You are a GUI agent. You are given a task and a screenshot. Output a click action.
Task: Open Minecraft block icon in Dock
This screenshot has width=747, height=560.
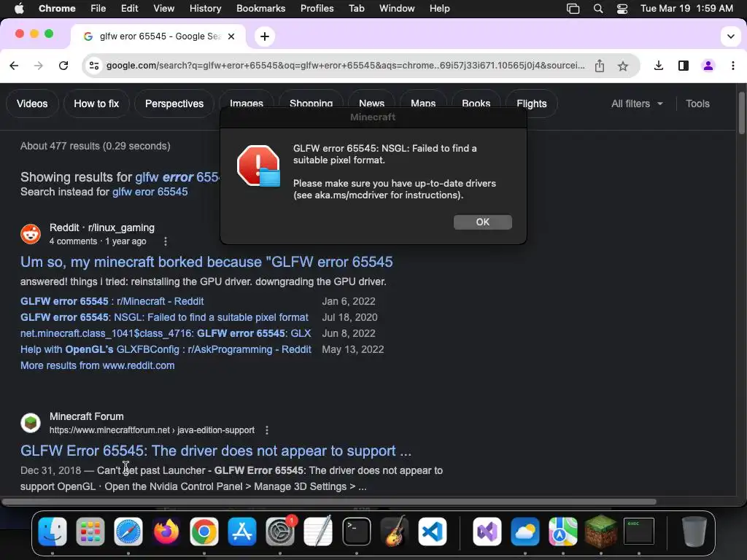coord(601,531)
